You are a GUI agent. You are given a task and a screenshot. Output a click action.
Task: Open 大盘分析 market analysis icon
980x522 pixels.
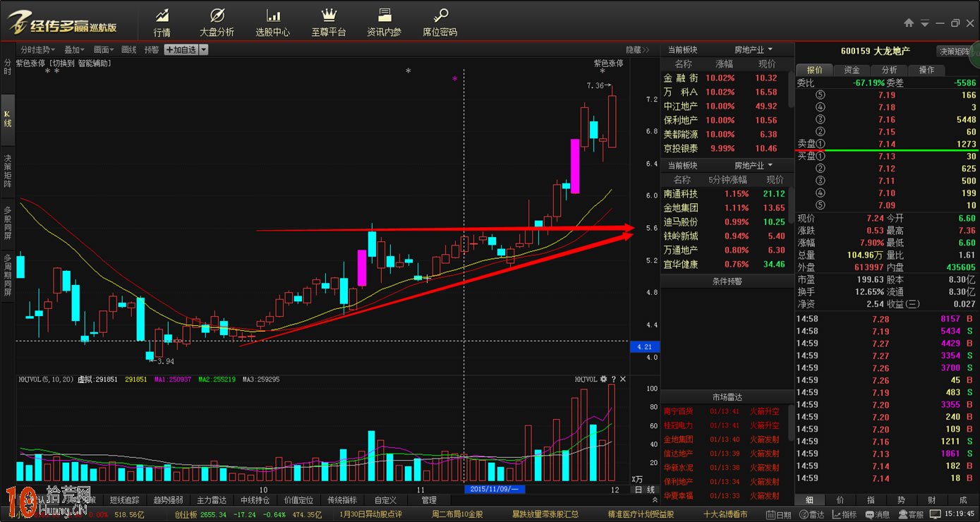217,23
